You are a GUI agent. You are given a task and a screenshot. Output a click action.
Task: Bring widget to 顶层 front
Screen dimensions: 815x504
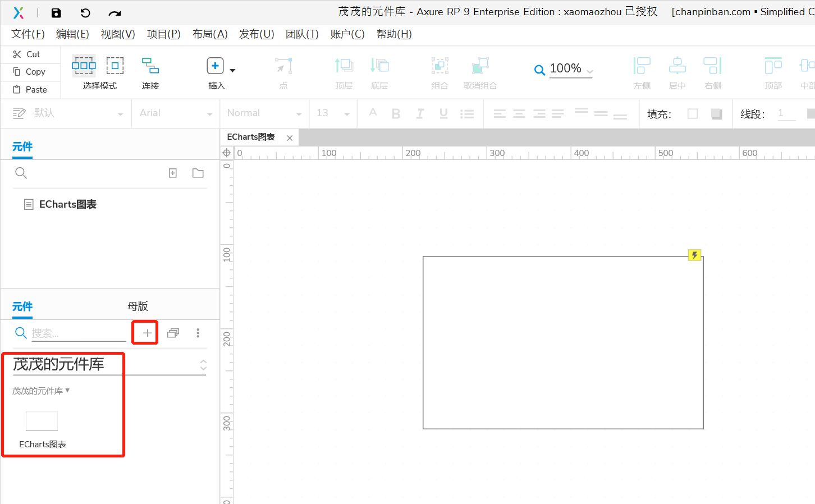pos(344,66)
